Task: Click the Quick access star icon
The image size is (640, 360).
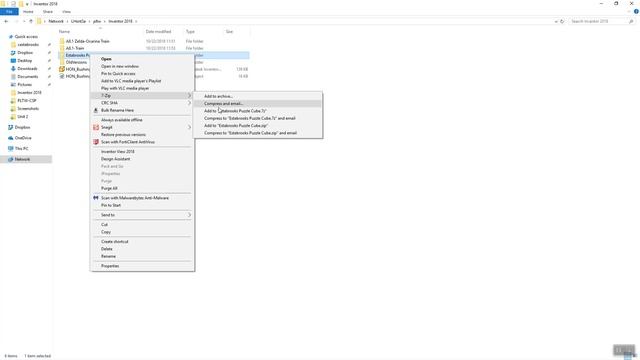Action: pyautogui.click(x=11, y=37)
